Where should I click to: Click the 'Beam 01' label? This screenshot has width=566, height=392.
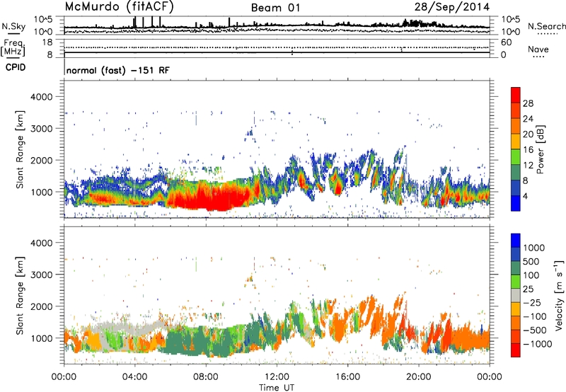(275, 8)
